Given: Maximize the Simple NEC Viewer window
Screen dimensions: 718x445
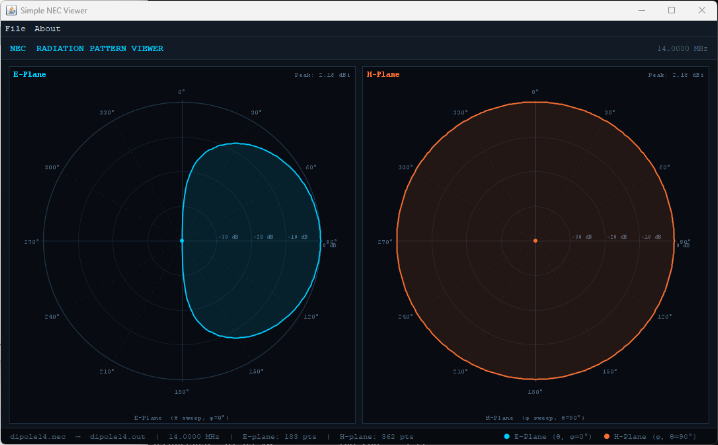Looking at the screenshot, I should click(671, 10).
